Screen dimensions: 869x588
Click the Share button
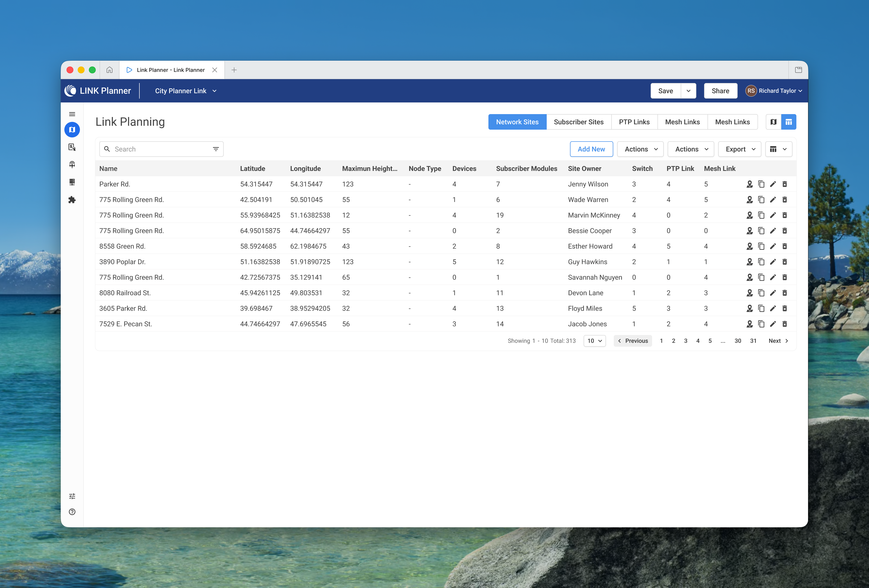[720, 91]
